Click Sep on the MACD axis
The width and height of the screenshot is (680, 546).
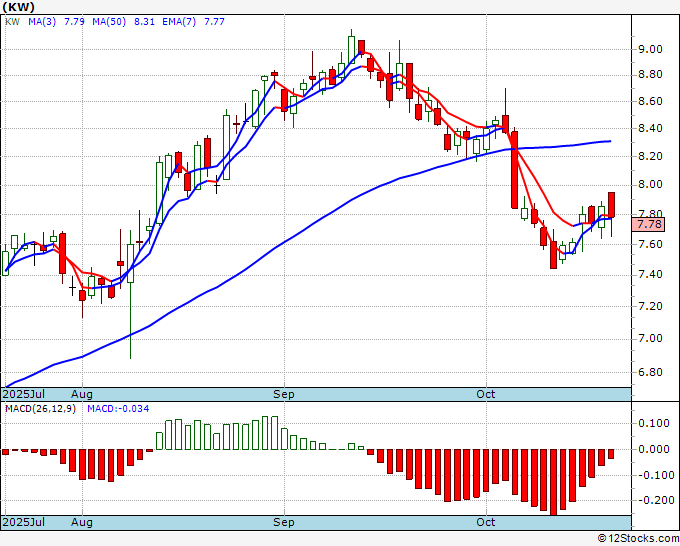point(284,522)
